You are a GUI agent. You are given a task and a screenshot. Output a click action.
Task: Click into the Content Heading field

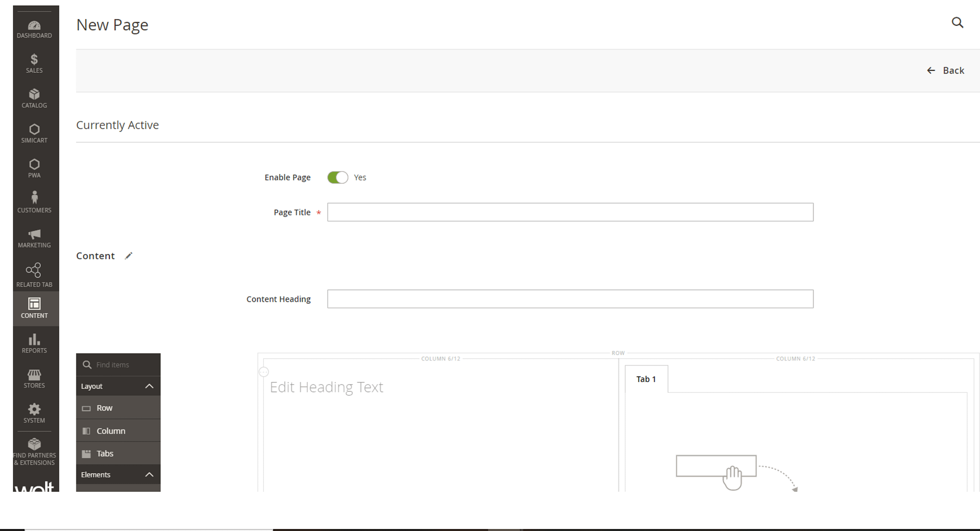click(x=570, y=299)
